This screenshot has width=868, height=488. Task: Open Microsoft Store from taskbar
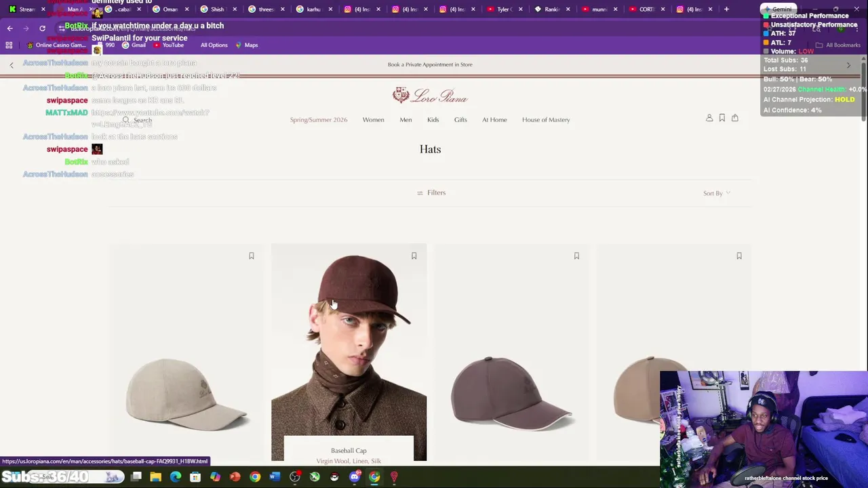coord(195,477)
